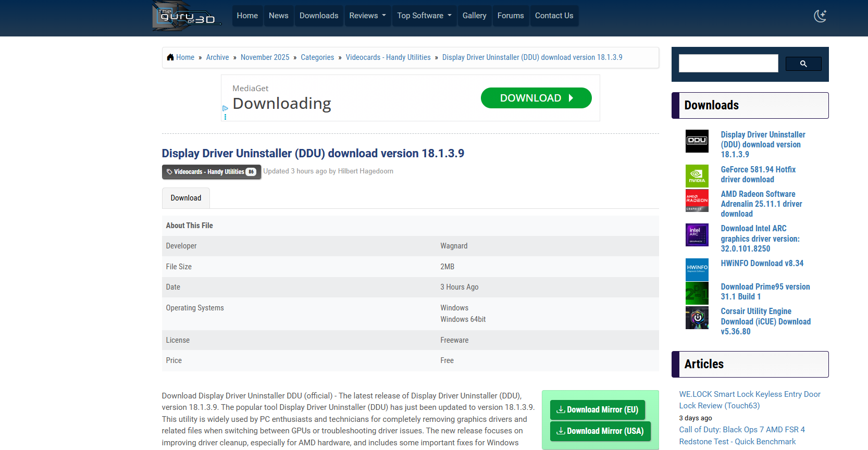Open Download Intel ARC graphics driver link
Image resolution: width=868 pixels, height=450 pixels.
(x=760, y=239)
